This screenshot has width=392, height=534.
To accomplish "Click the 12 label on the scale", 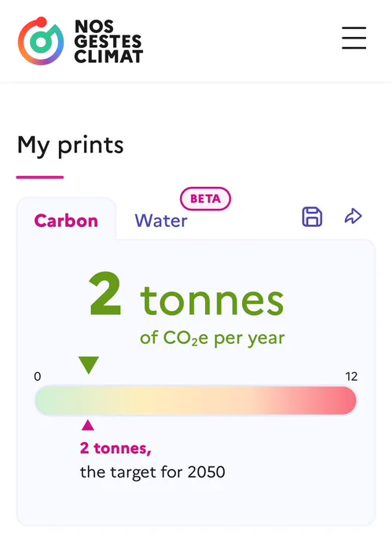I will click(351, 376).
